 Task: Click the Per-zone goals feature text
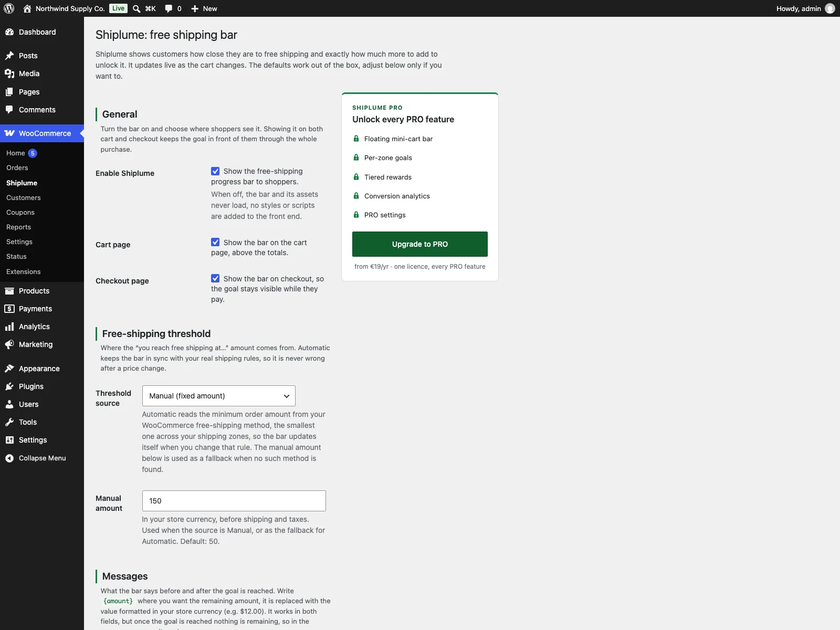point(388,158)
